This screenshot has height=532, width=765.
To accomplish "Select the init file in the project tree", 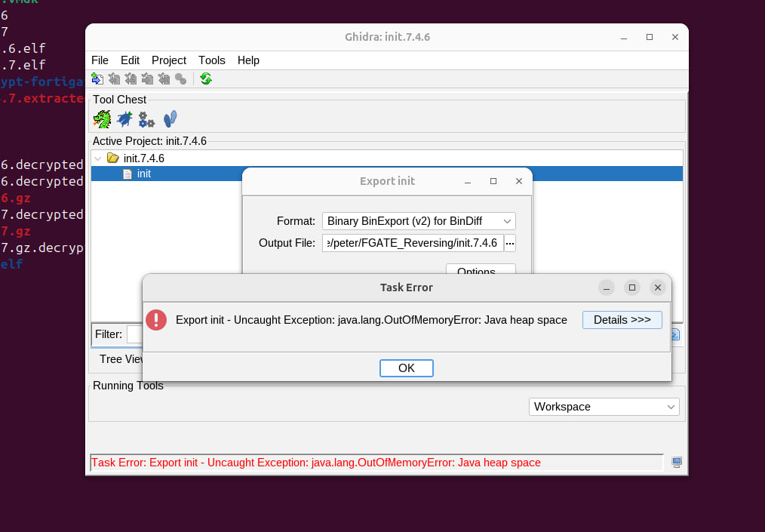I will pos(143,174).
